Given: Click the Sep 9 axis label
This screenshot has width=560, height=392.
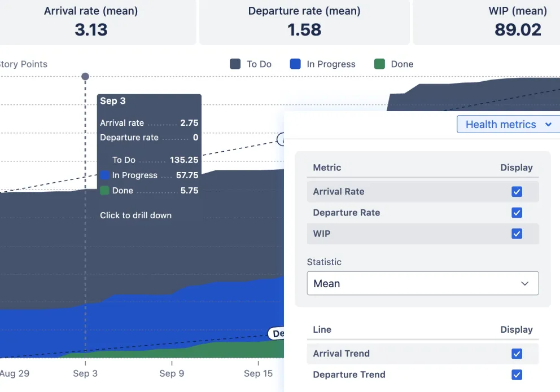Looking at the screenshot, I should [172, 373].
